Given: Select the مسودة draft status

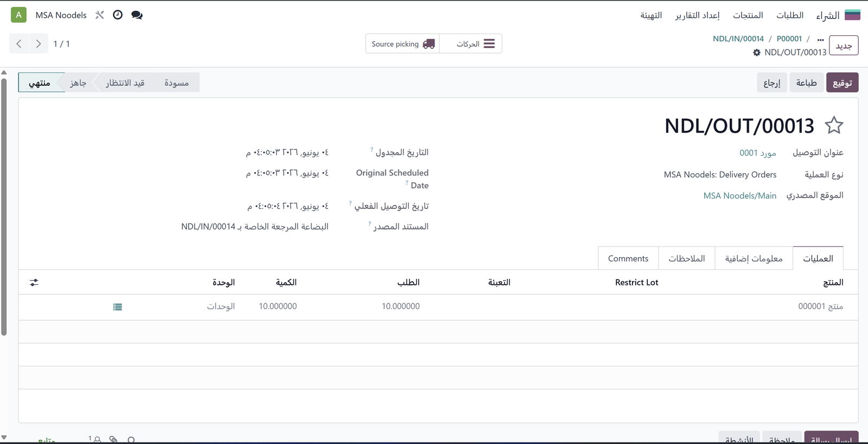Looking at the screenshot, I should point(176,83).
